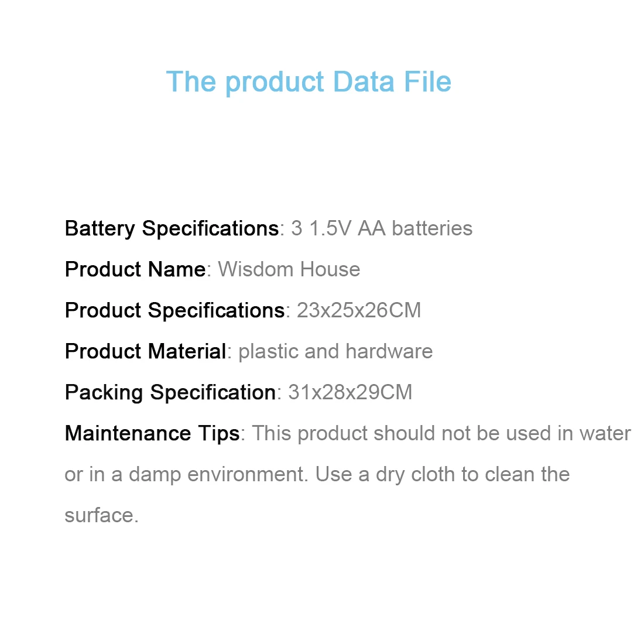Click the "Product Material" label
The width and height of the screenshot is (644, 644).
[x=145, y=351]
